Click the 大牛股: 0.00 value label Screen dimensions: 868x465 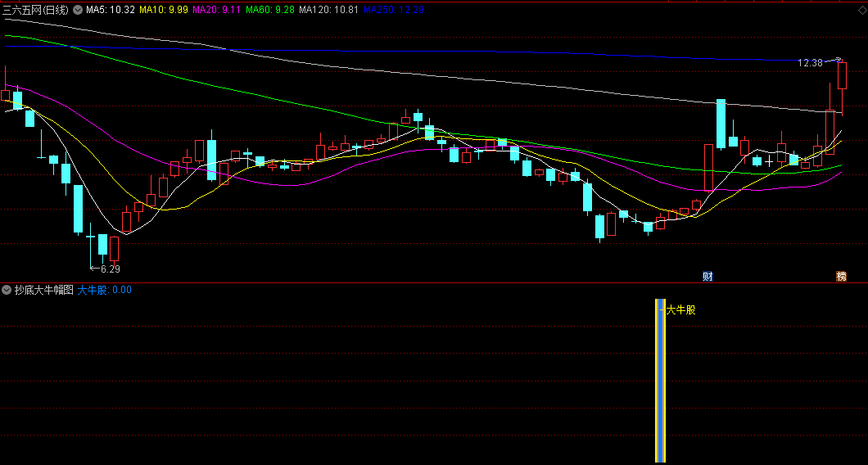pyautogui.click(x=105, y=290)
